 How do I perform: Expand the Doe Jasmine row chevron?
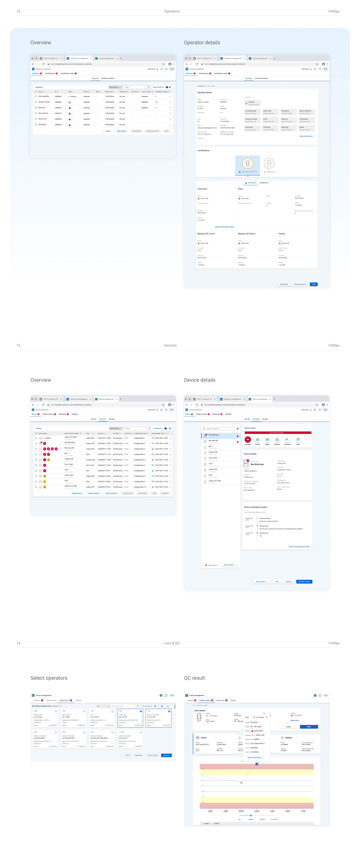click(170, 113)
